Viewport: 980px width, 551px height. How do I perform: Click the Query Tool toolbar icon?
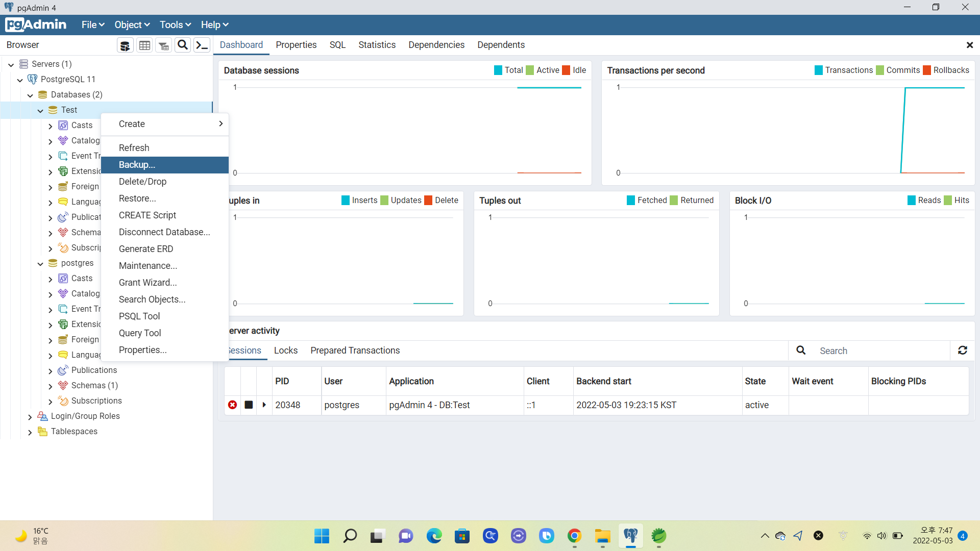(125, 45)
